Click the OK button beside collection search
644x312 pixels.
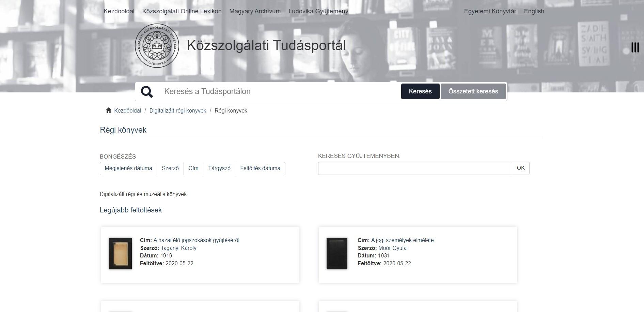click(x=521, y=168)
